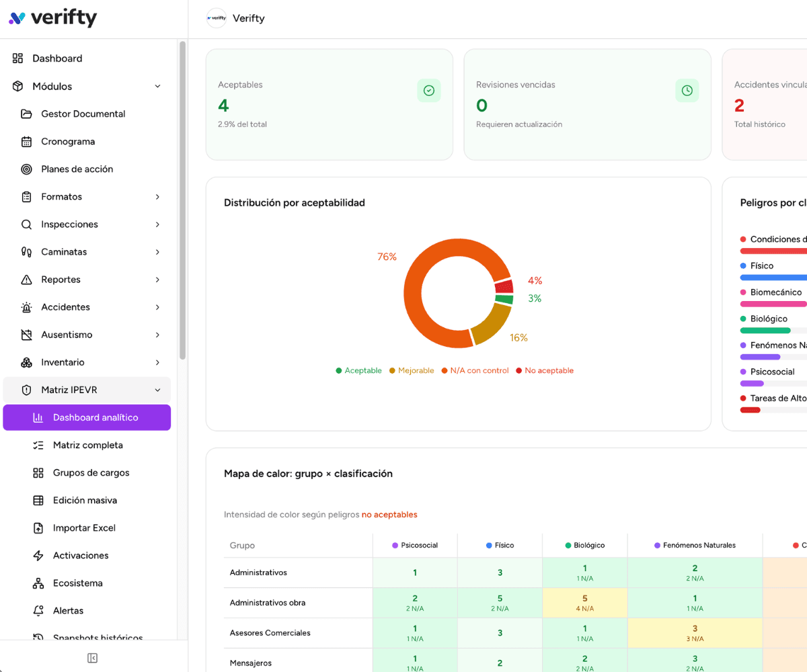
Task: Click the Cronograma calendar icon
Action: (x=27, y=141)
